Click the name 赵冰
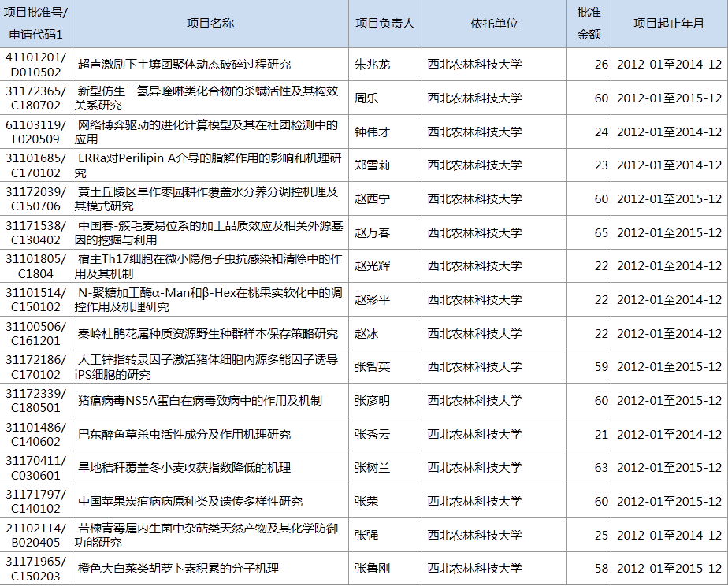This screenshot has height=586, width=728. click(x=366, y=334)
